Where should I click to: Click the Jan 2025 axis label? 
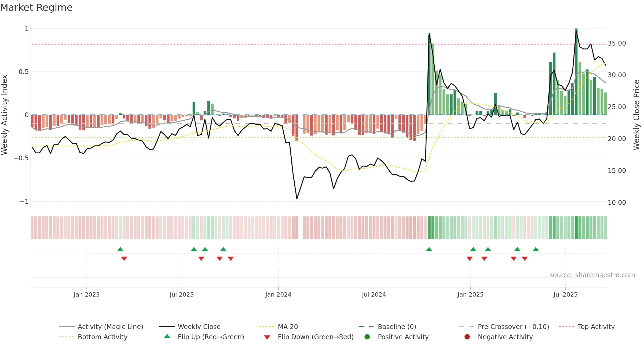click(470, 295)
